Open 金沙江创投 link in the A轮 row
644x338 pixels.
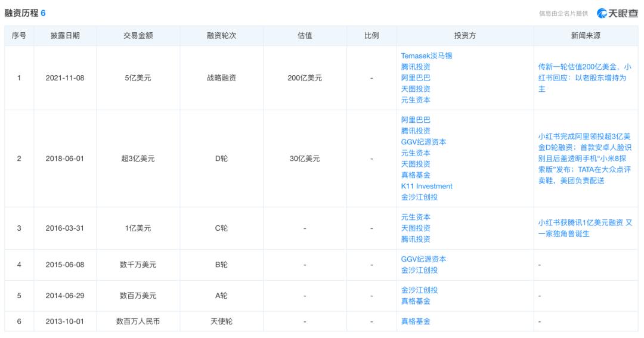pyautogui.click(x=419, y=290)
